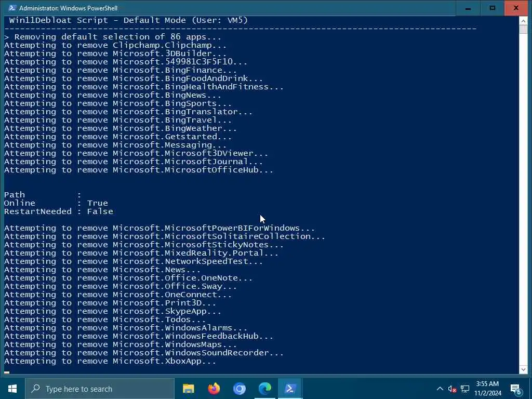Click the Microsoft.MicrosoftOfficeHub line
Viewport: 532px width, 399px height.
(x=139, y=170)
